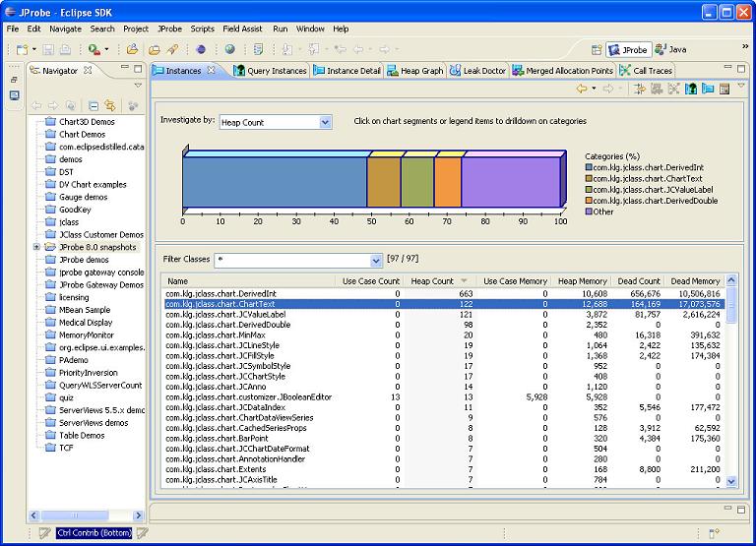
Task: Expand the JProbe 8.0 snapshots folder
Action: click(36, 247)
